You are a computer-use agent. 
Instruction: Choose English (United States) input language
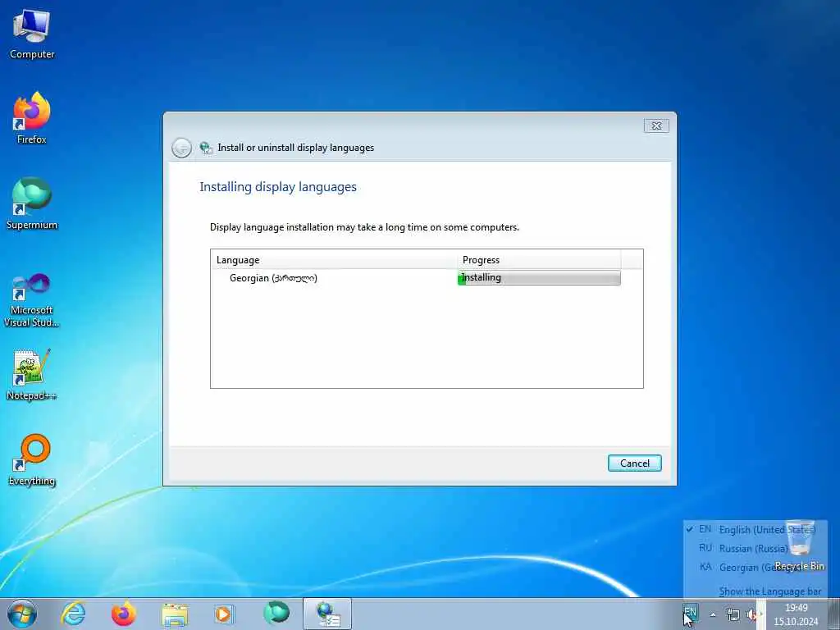[x=756, y=529]
